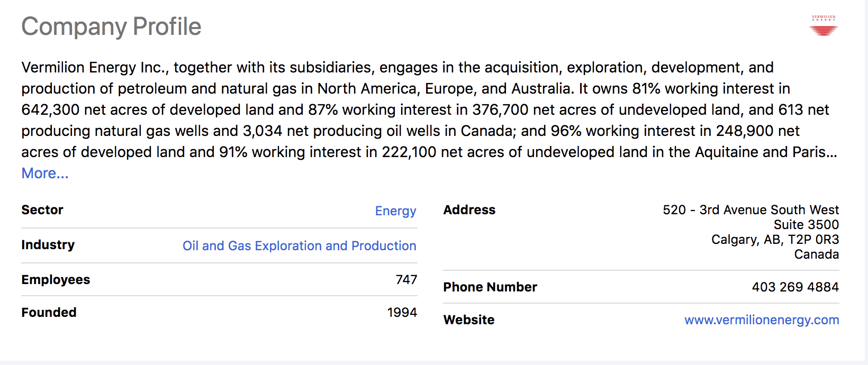Click the Founded year 1994
Image resolution: width=868 pixels, height=365 pixels.
tap(402, 313)
